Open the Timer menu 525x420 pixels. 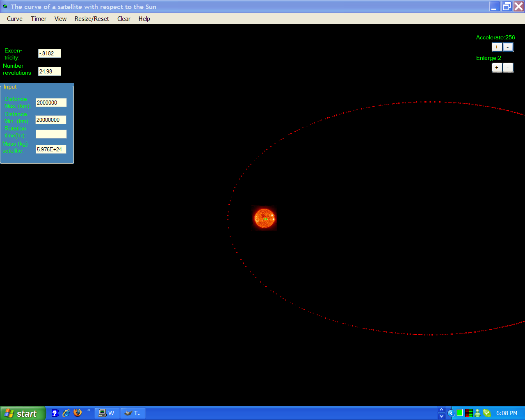point(39,19)
